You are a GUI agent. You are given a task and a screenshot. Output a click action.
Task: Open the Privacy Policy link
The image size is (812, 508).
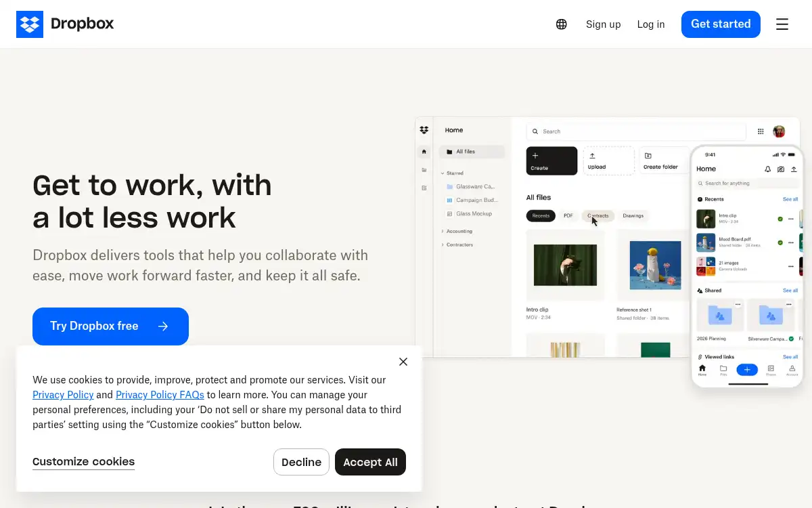pos(63,395)
